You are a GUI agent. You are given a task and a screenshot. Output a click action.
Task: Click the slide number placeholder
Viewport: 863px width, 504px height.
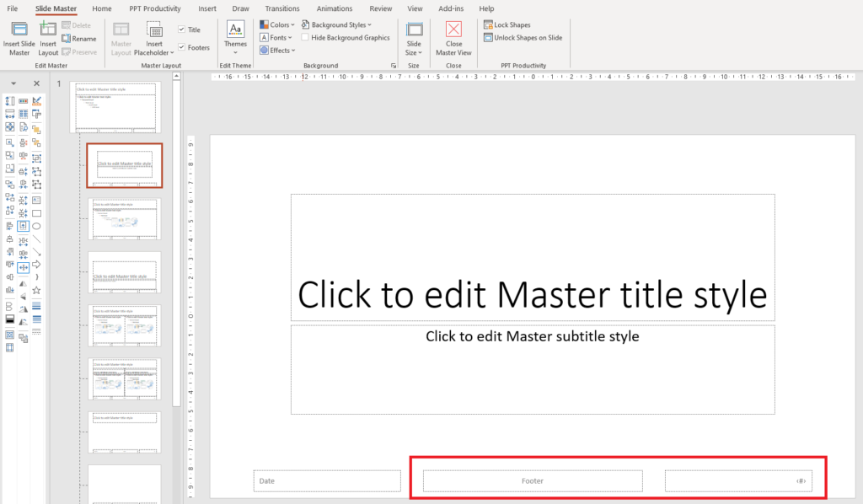[738, 481]
